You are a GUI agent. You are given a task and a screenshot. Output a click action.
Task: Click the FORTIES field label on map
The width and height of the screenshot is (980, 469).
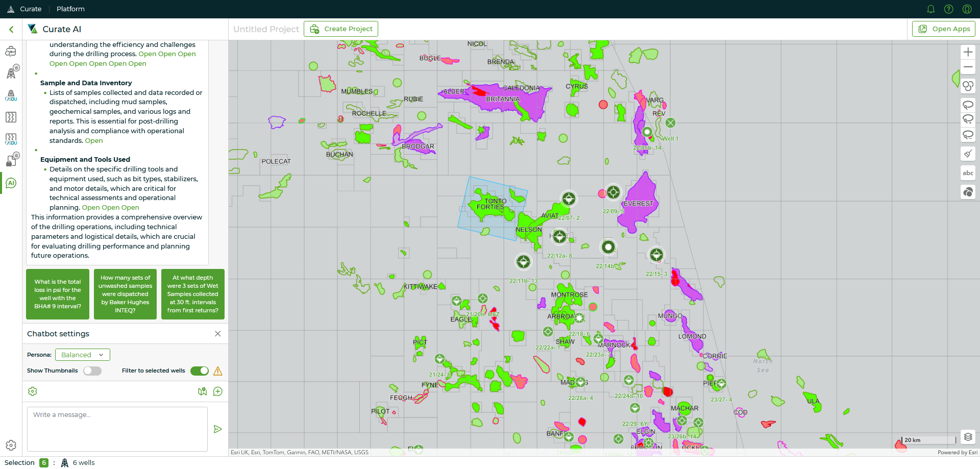point(491,207)
